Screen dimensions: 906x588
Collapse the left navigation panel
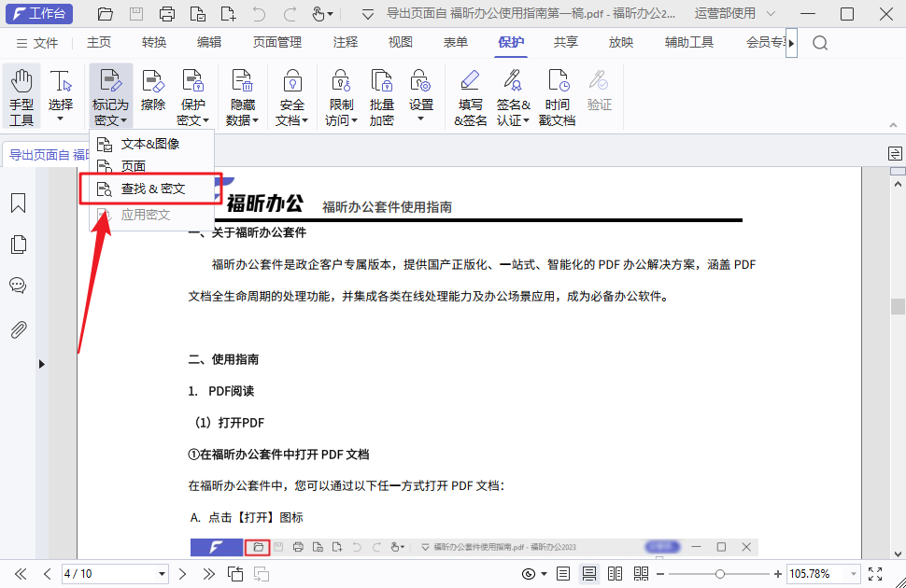click(41, 364)
